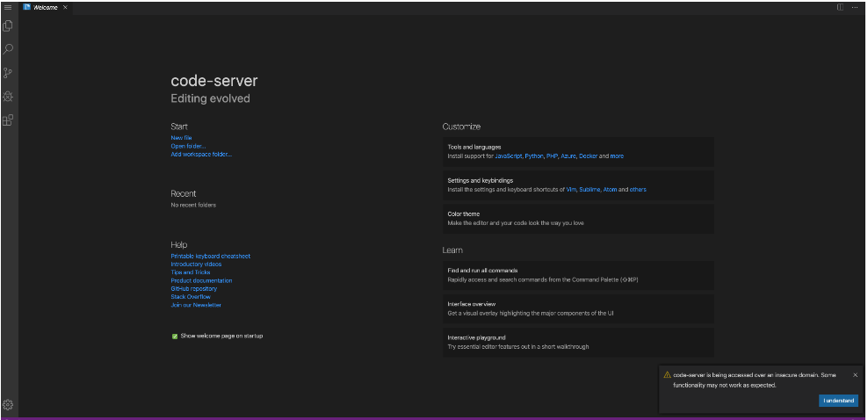Install Atom keybindings link
868x420 pixels.
click(x=610, y=189)
